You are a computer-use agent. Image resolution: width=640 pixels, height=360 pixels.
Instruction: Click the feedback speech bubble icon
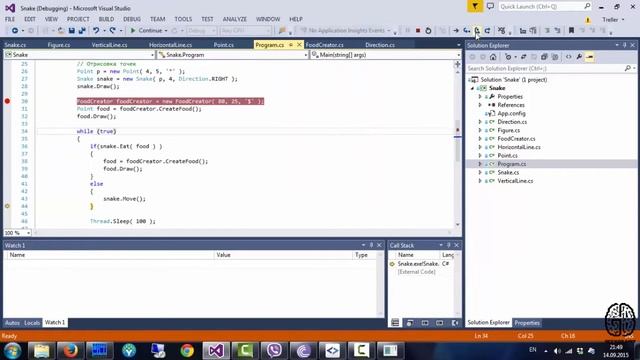pos(490,7)
